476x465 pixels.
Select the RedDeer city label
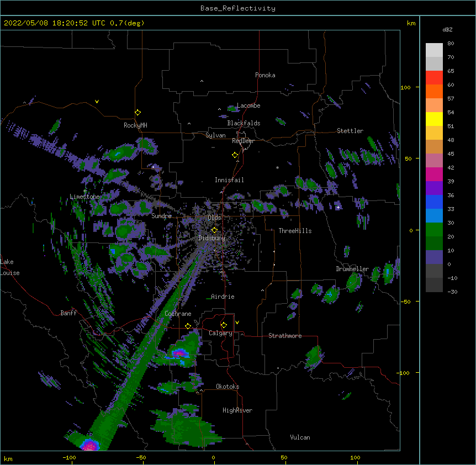tap(243, 141)
